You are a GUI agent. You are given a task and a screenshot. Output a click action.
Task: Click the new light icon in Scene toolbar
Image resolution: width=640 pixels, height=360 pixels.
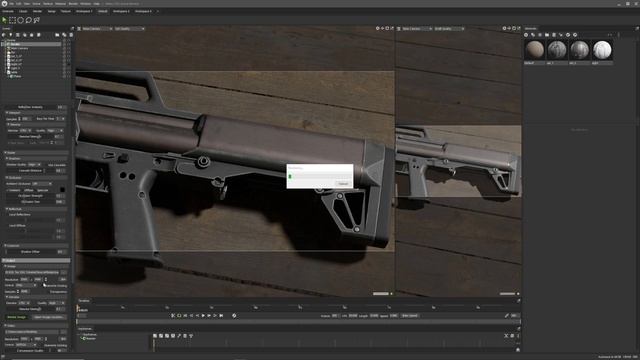point(11,35)
